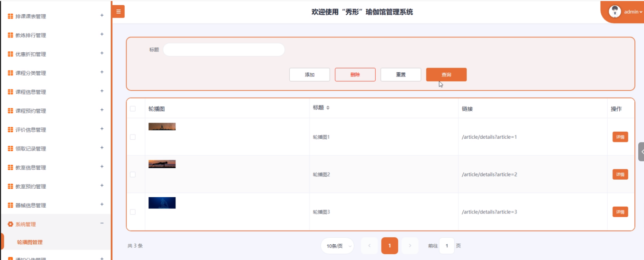The width and height of the screenshot is (644, 260).
Task: Click the 重置 button
Action: (400, 75)
